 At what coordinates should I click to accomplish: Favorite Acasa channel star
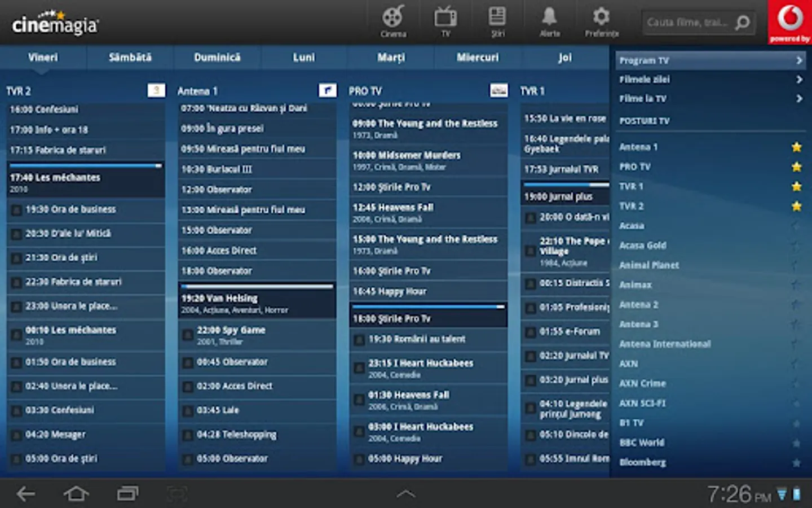tap(796, 226)
